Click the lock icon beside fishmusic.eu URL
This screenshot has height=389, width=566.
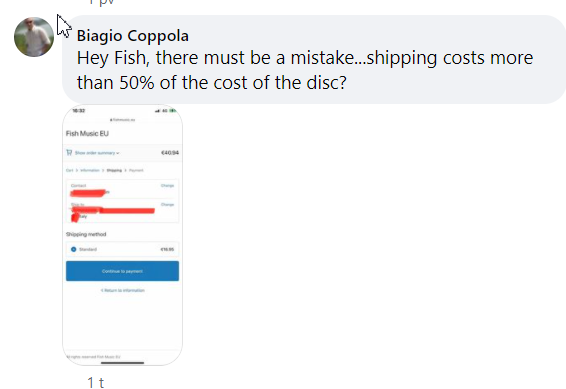click(111, 120)
